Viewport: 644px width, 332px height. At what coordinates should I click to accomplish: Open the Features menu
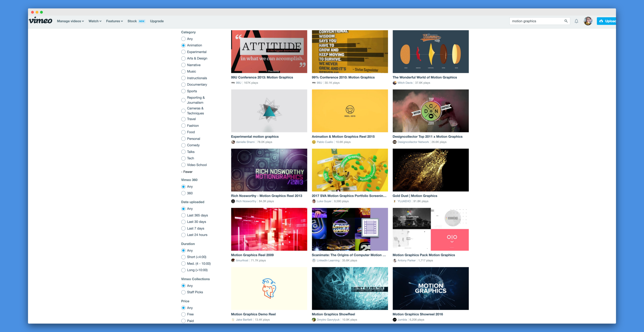tap(114, 21)
